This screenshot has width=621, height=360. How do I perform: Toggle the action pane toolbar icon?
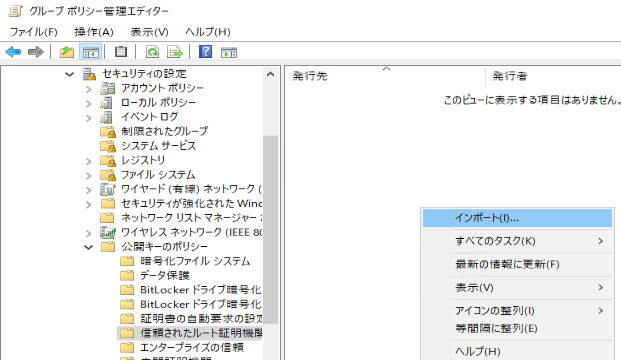(229, 52)
